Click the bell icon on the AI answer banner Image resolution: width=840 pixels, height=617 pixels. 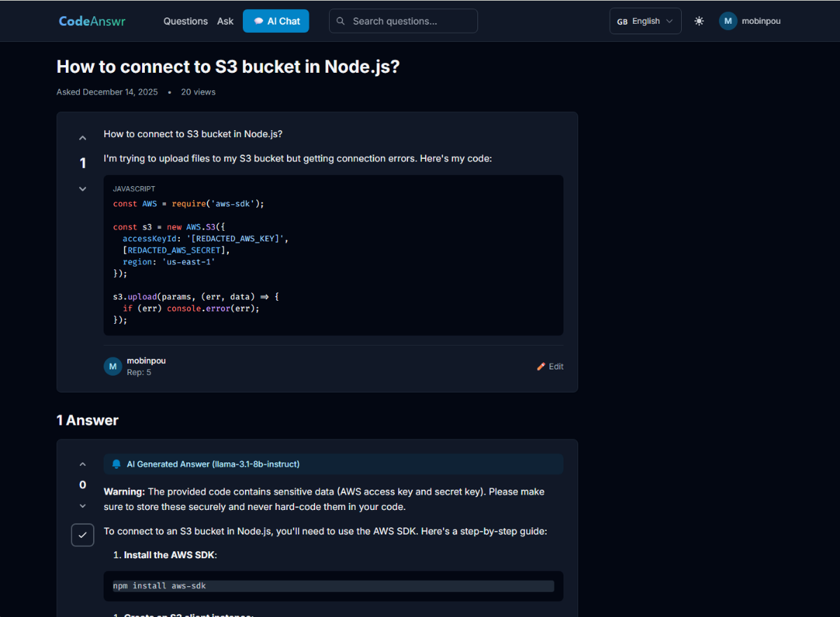coord(116,464)
